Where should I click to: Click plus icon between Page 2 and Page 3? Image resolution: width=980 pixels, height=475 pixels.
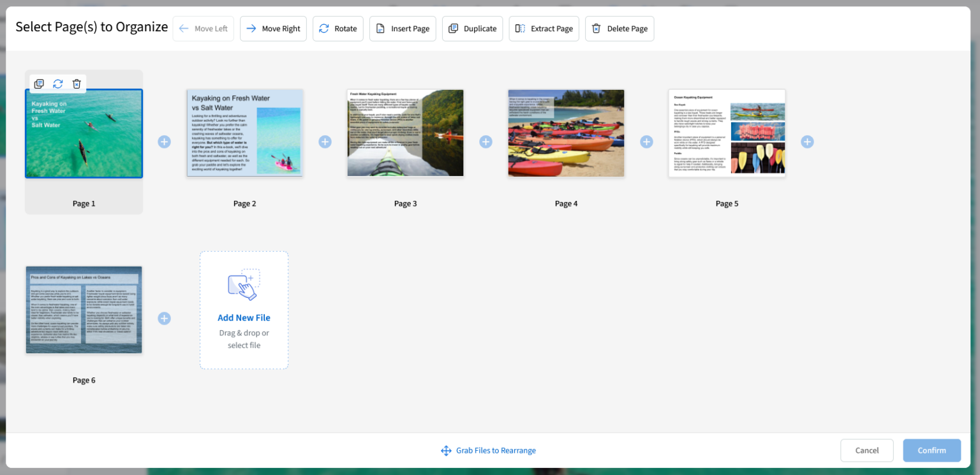pyautogui.click(x=325, y=142)
